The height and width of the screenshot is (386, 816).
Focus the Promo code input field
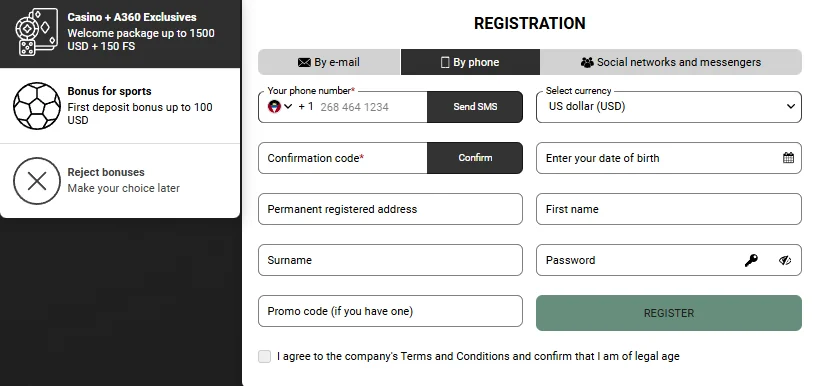click(x=390, y=311)
